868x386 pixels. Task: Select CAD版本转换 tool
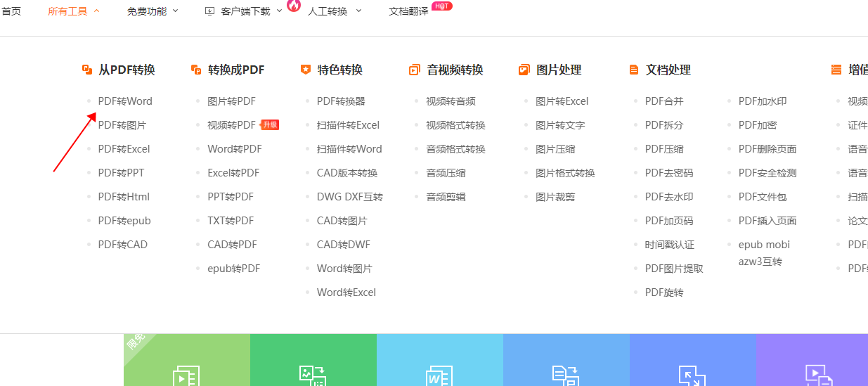tap(347, 173)
